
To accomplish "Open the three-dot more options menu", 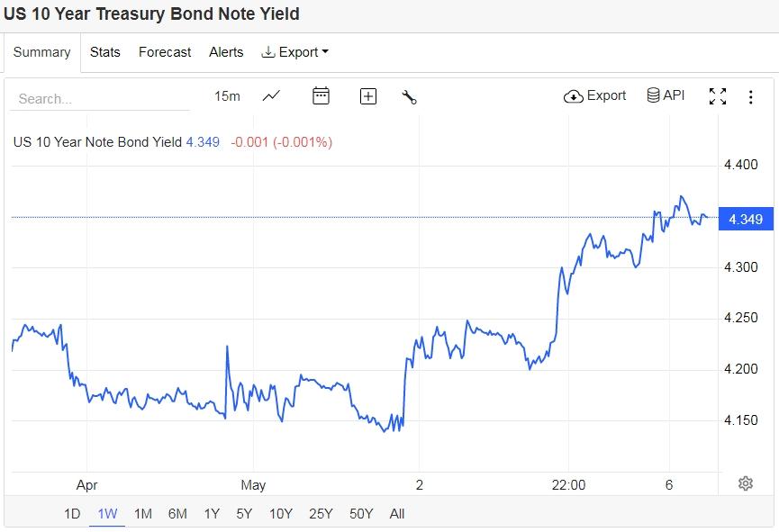I will (750, 97).
